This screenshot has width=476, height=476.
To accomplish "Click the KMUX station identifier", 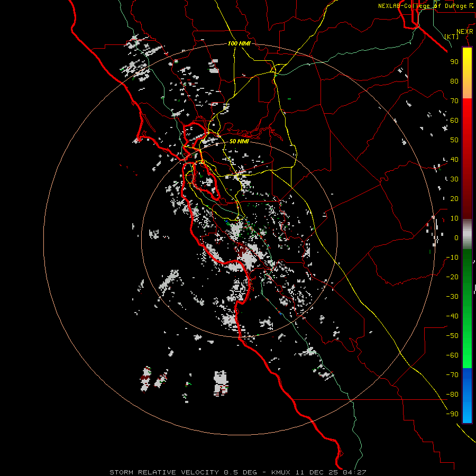I will pyautogui.click(x=281, y=472).
